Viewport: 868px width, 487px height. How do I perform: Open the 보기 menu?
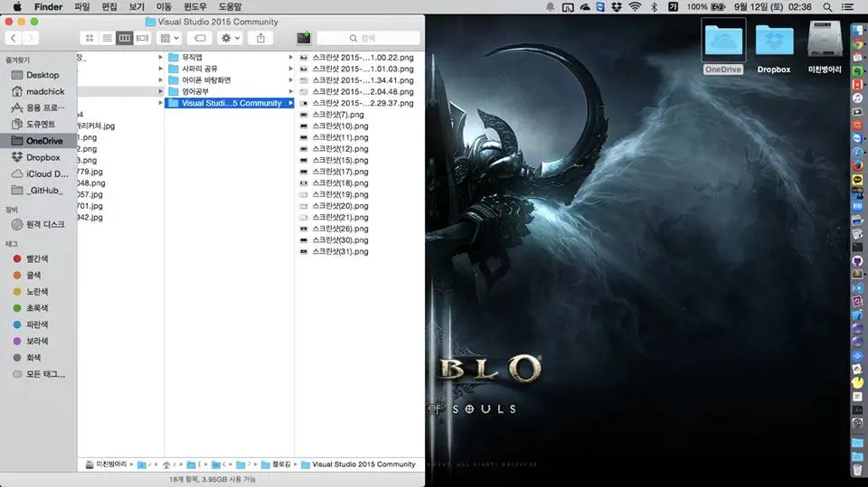(137, 6)
